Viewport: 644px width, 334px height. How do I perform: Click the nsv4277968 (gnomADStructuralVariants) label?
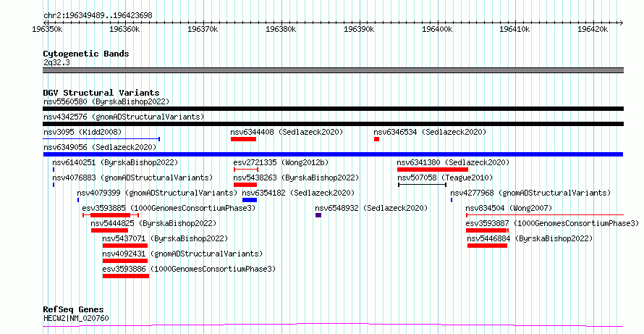coord(530,193)
